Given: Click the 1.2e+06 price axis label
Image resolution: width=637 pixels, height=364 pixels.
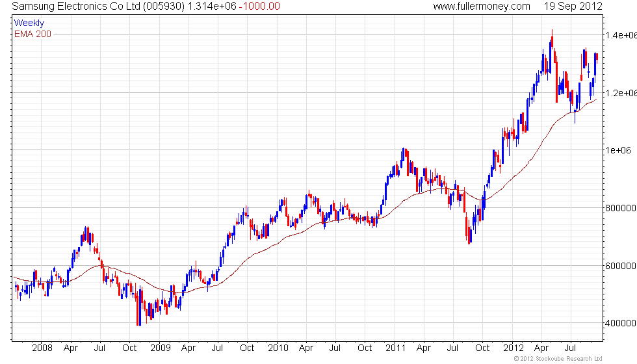Looking at the screenshot, I should coord(621,93).
